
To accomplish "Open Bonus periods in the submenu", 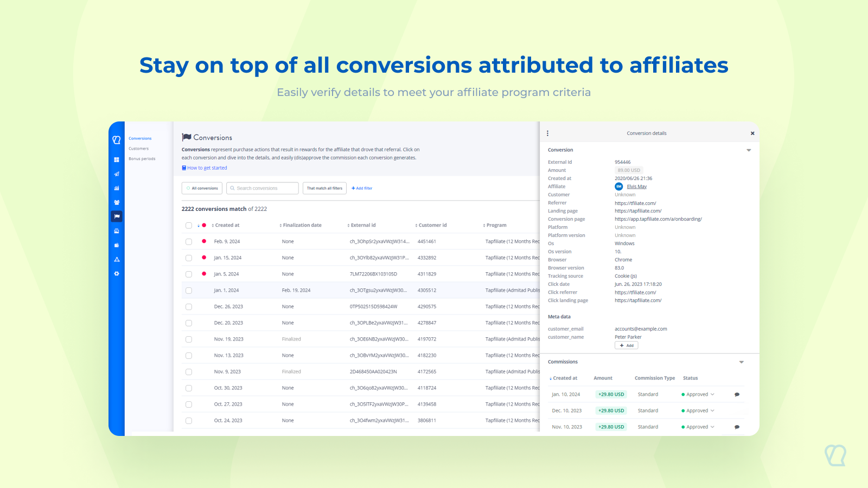I will click(x=142, y=159).
